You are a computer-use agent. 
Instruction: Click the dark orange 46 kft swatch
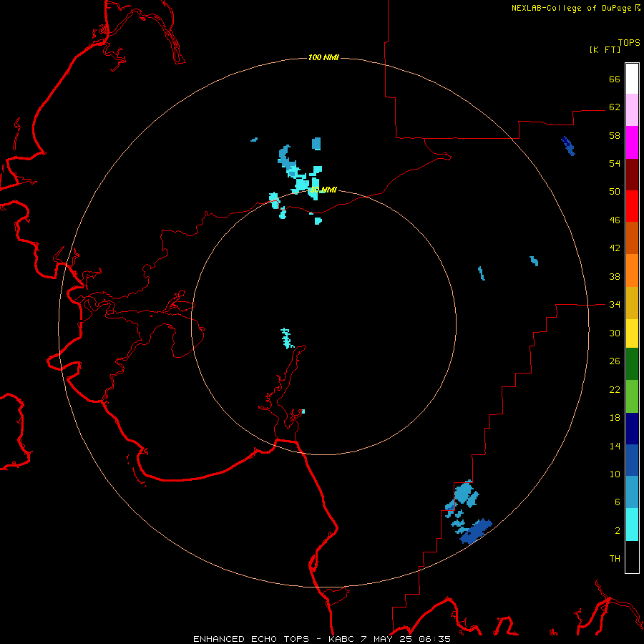(632, 238)
